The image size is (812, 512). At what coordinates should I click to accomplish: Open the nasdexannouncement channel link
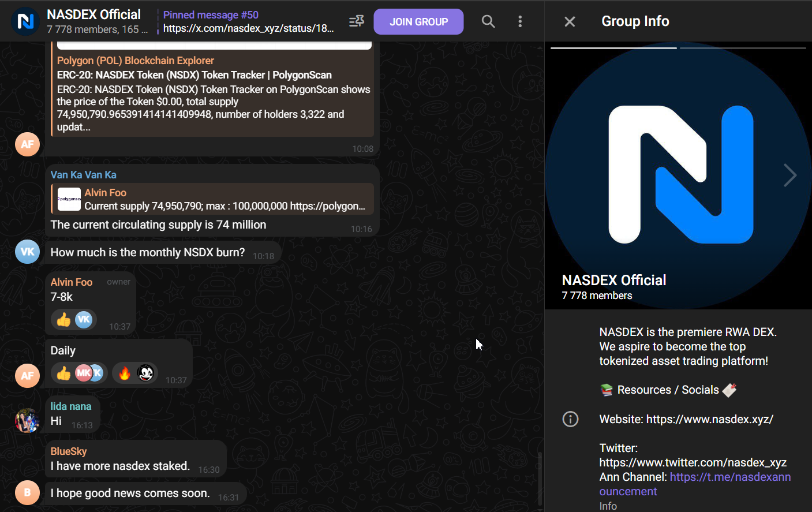click(x=695, y=484)
